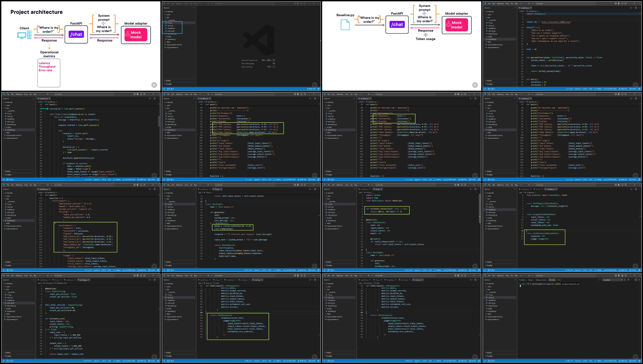Switch to the Problems tab
This screenshot has height=364, width=643.
[x=522, y=280]
